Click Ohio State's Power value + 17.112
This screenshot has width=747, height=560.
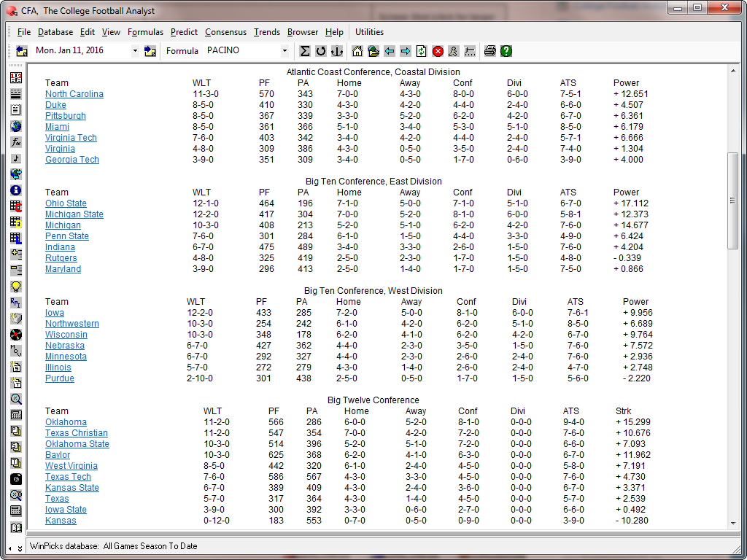631,203
